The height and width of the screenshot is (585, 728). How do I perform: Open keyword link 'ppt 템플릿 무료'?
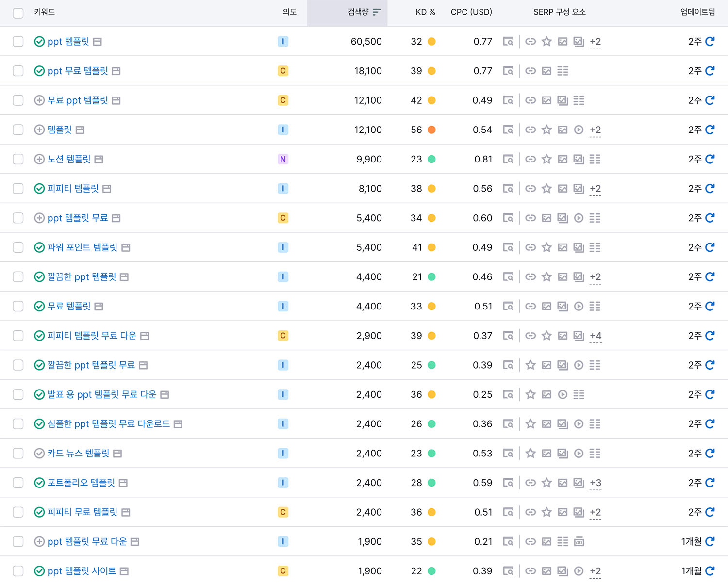pyautogui.click(x=78, y=218)
